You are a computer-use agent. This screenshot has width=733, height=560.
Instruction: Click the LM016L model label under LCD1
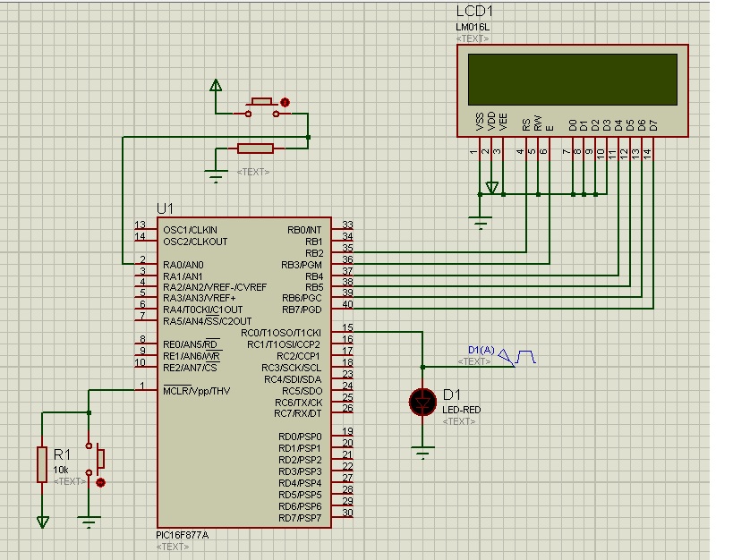[473, 28]
